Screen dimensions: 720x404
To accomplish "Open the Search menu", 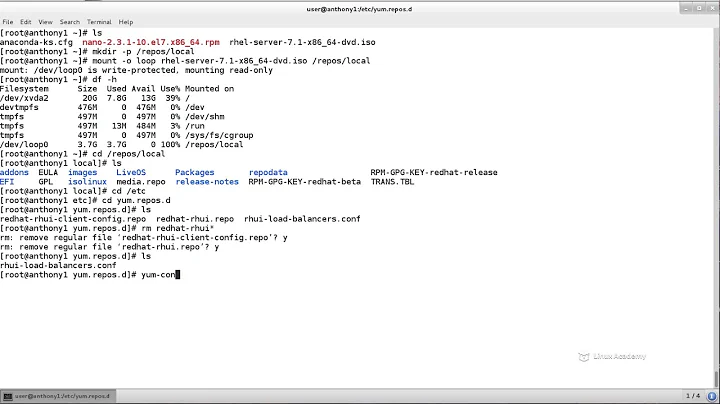I will point(70,22).
